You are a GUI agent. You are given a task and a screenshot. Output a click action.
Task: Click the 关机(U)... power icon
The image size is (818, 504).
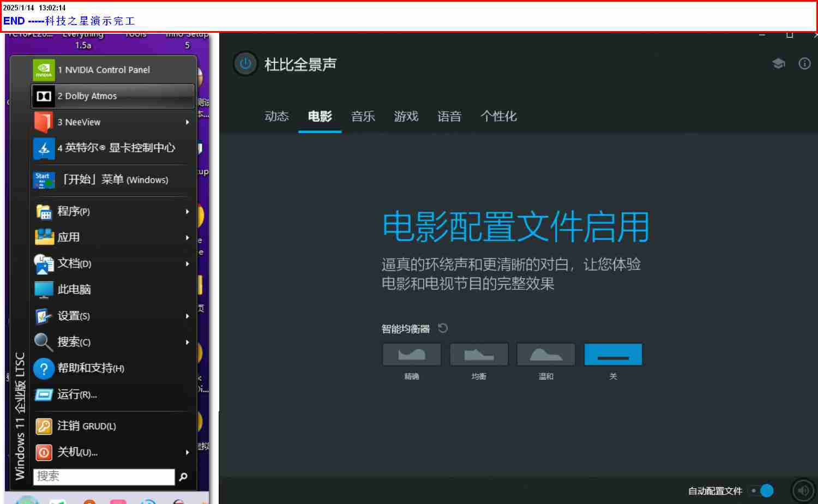[44, 452]
